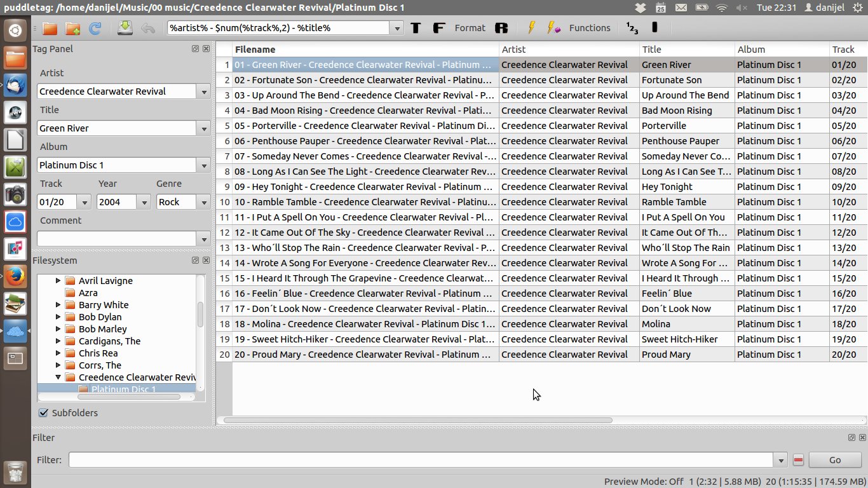Click the Dropbox icon in the system tray
Viewport: 868px width, 488px height.
point(641,8)
